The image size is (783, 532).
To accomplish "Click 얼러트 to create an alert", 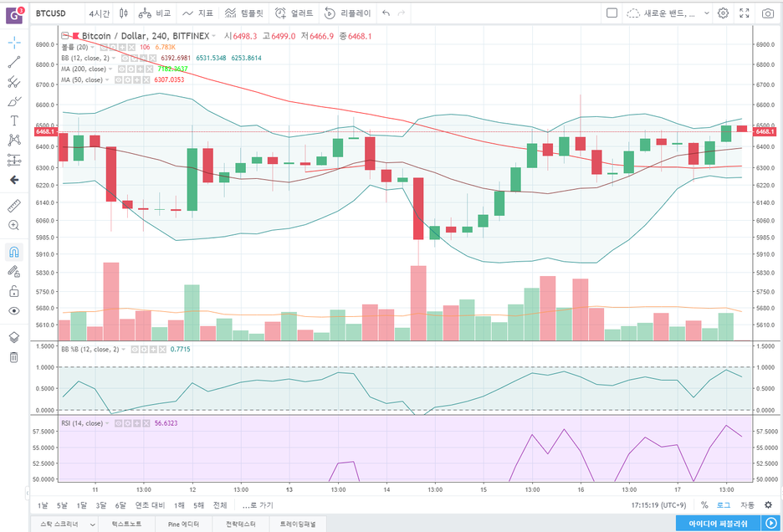I will pyautogui.click(x=294, y=13).
